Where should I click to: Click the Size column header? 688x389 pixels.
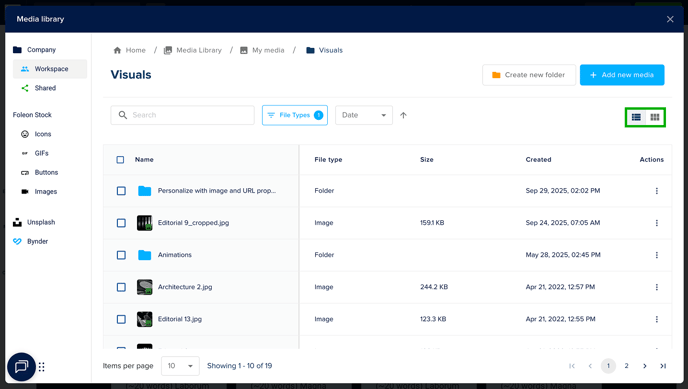point(426,160)
